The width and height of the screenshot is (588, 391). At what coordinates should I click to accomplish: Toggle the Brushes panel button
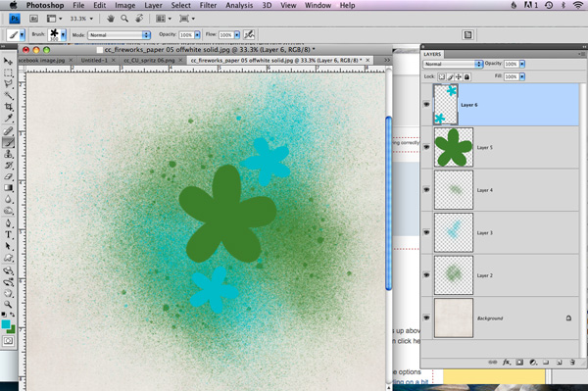point(467,35)
